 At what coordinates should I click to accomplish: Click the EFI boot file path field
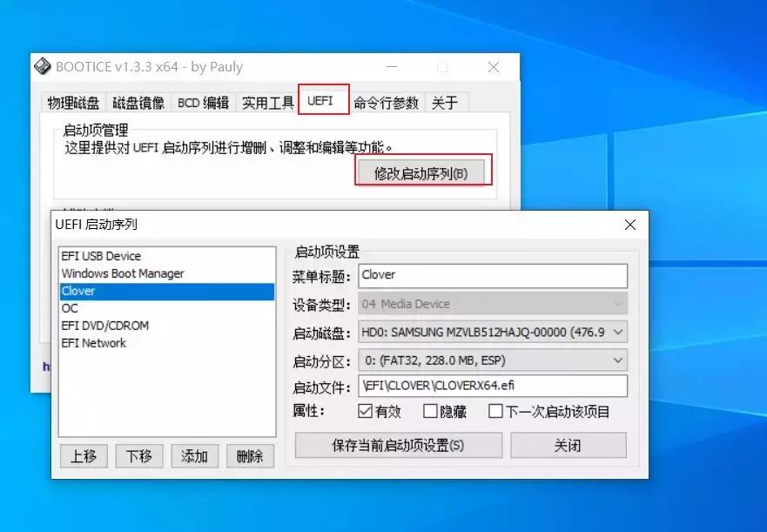click(x=494, y=386)
